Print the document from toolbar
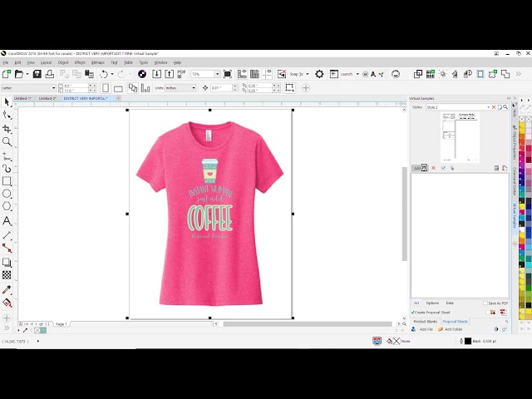Screen dimensions: 532x399 [x=50, y=74]
